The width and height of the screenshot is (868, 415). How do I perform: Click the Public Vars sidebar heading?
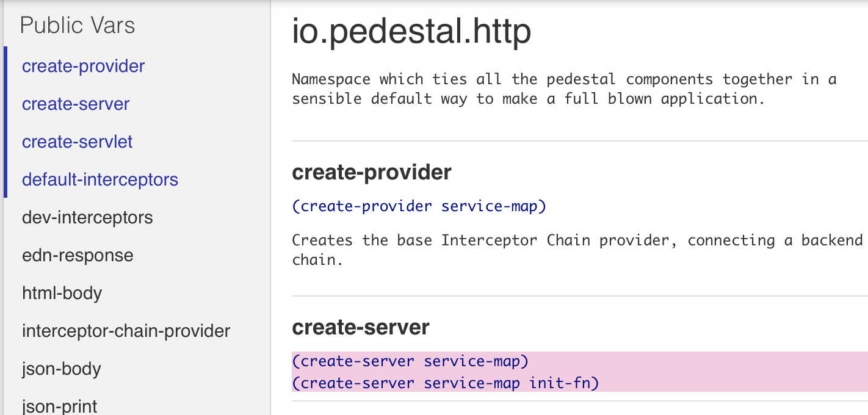[78, 26]
